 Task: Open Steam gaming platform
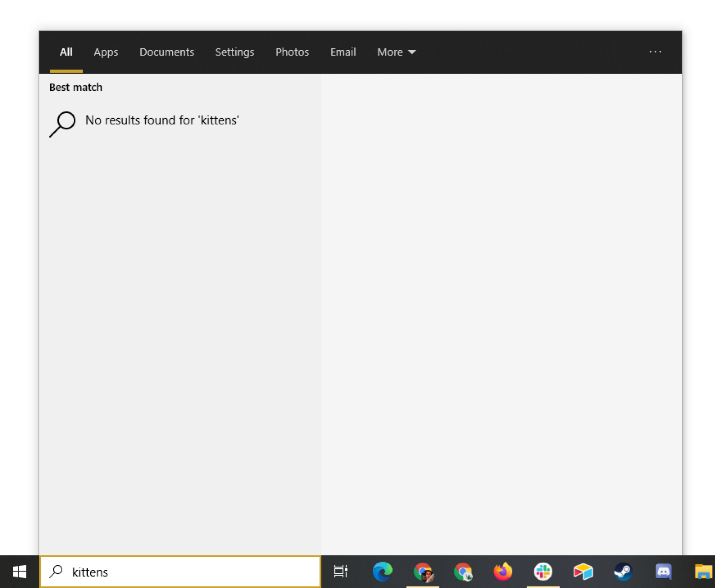point(622,572)
